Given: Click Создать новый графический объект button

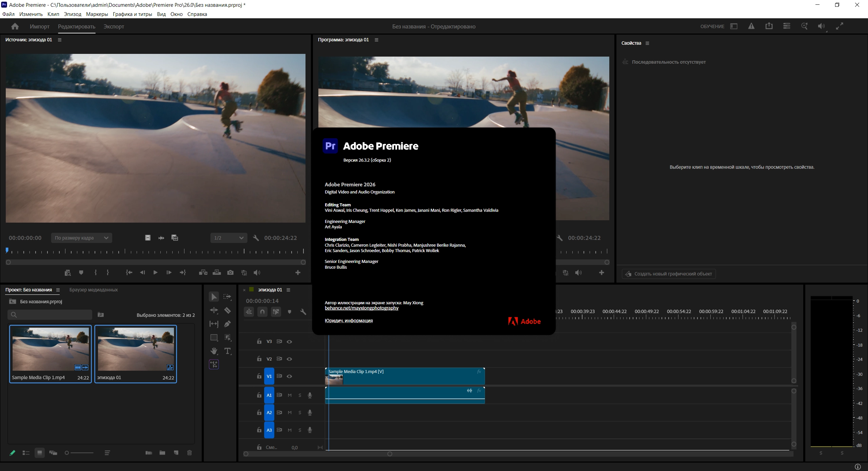Looking at the screenshot, I should [669, 274].
